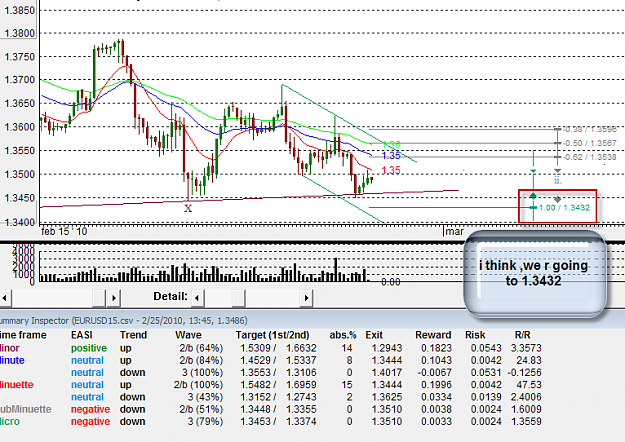Select the Micro time frame row
Screen dimensions: 625x442
point(271,422)
